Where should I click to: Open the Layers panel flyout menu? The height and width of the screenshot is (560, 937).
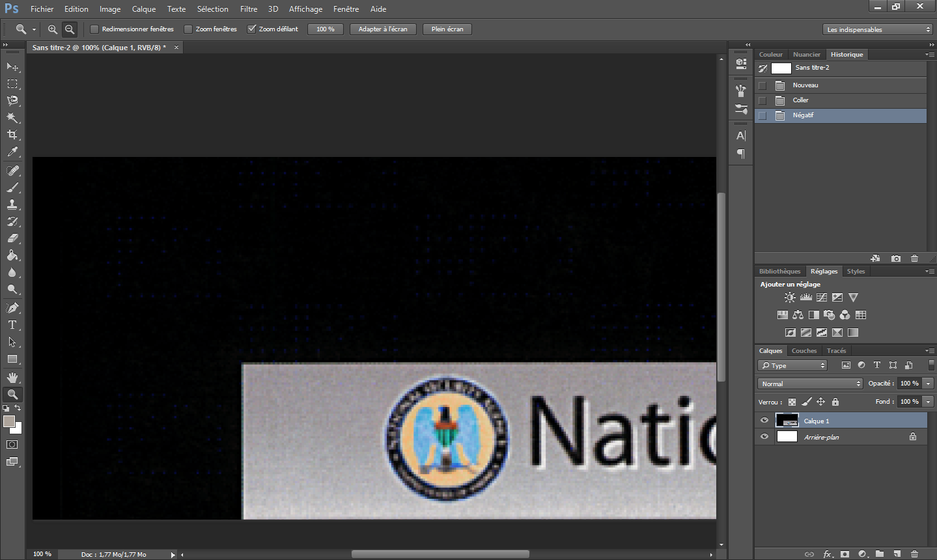tap(930, 351)
